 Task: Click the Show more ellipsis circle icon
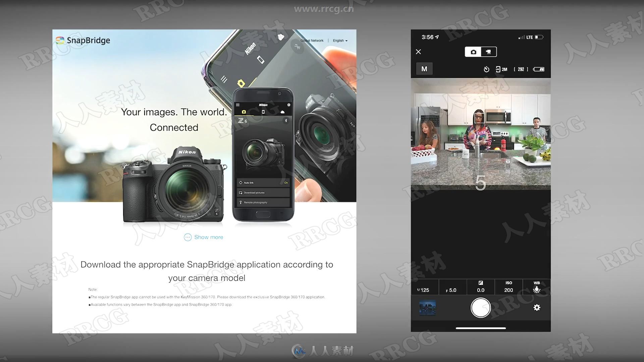pos(187,237)
